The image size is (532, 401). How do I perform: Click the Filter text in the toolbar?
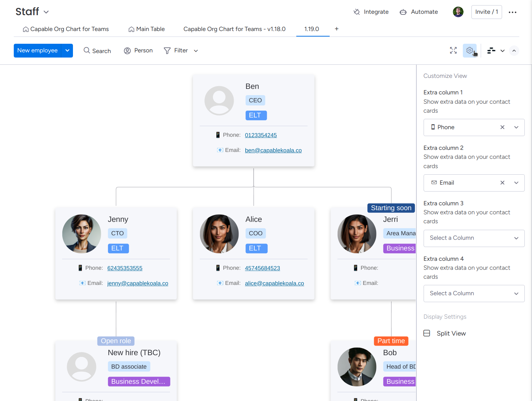coord(181,51)
